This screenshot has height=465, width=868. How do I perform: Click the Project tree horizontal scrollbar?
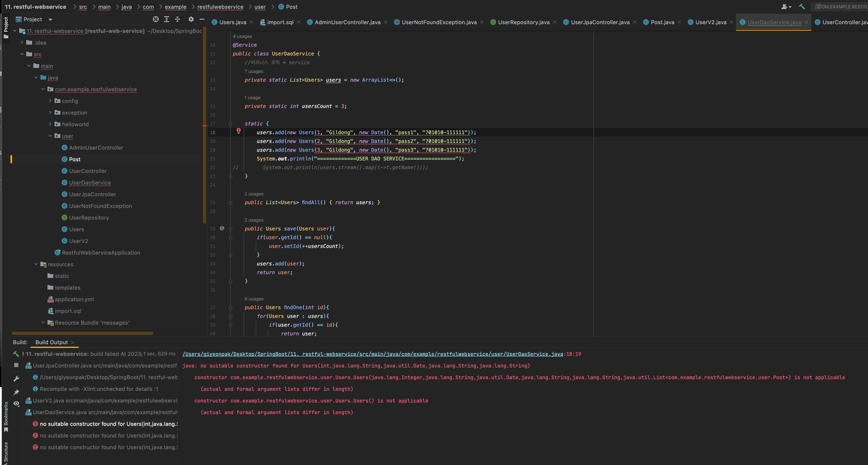point(82,333)
